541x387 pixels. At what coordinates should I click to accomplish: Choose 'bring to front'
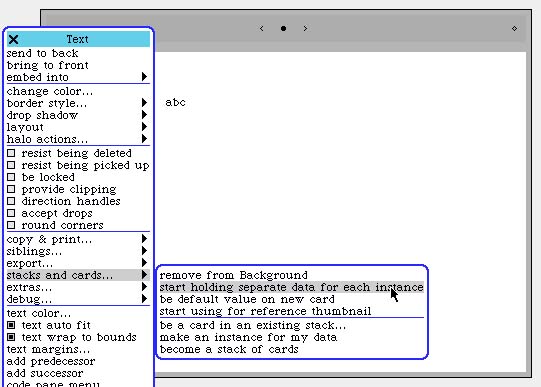[78, 65]
